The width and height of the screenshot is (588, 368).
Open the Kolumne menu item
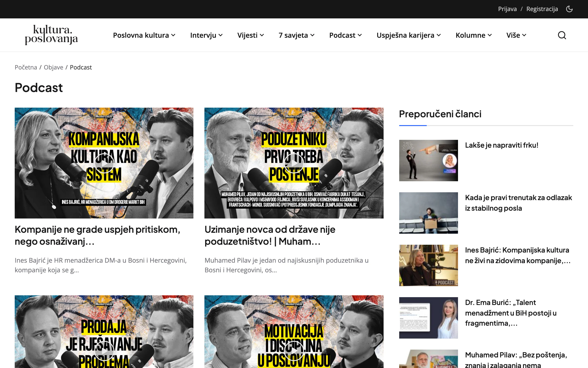(473, 35)
